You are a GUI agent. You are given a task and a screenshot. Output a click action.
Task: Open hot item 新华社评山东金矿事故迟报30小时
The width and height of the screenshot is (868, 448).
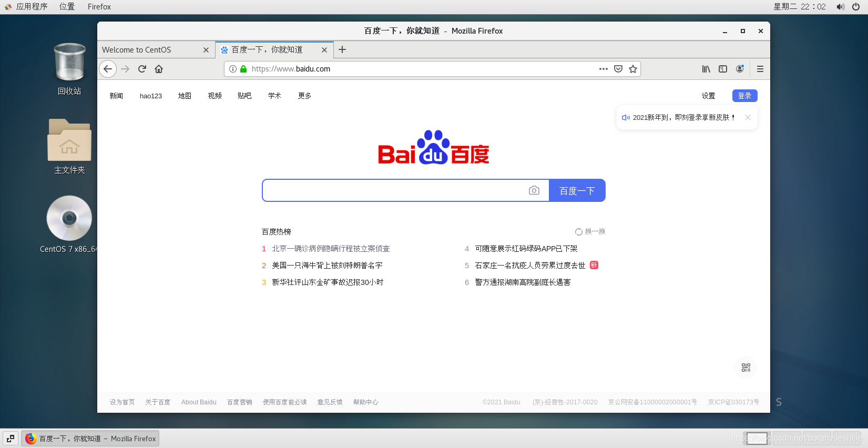(x=328, y=282)
